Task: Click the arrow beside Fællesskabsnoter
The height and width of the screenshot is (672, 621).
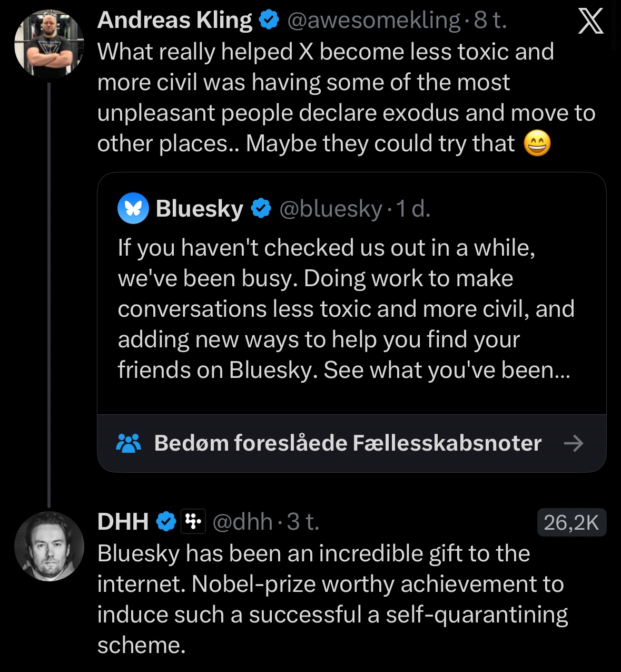Action: click(x=574, y=443)
